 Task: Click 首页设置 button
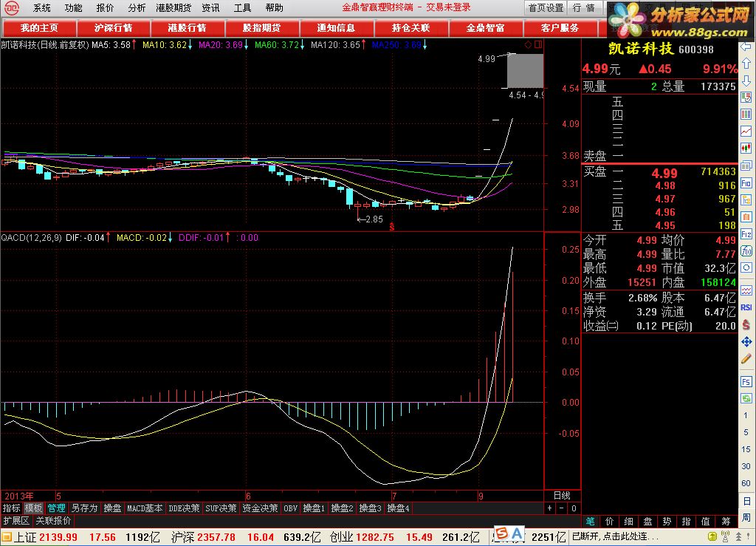click(x=546, y=7)
